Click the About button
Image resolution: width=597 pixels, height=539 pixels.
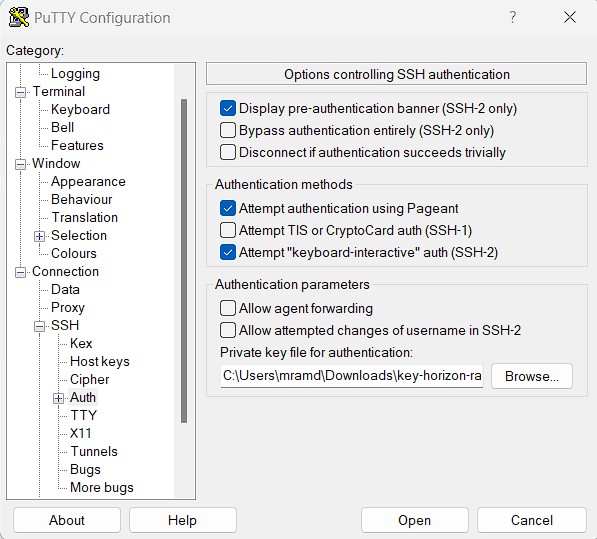coord(67,520)
